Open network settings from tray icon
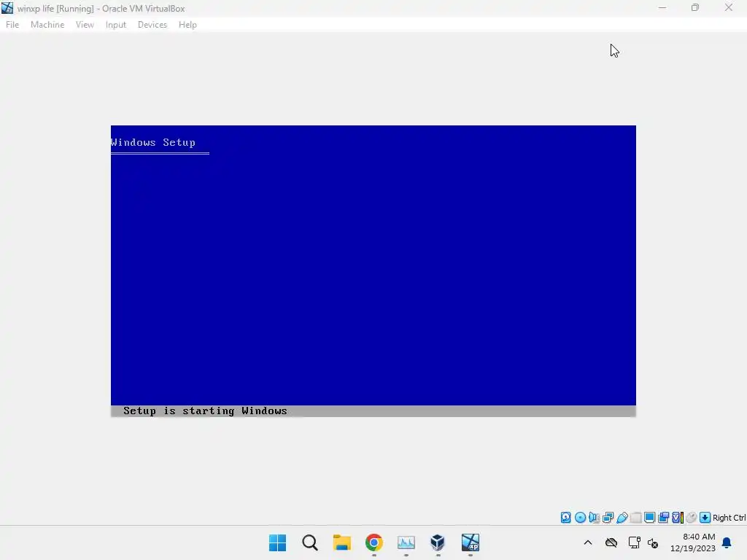 pyautogui.click(x=634, y=542)
